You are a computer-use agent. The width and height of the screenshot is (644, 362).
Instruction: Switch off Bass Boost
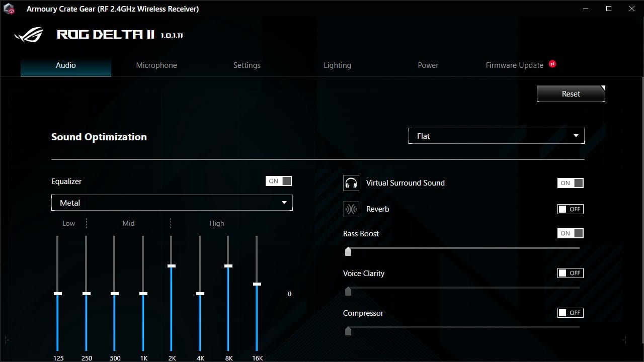pos(570,233)
